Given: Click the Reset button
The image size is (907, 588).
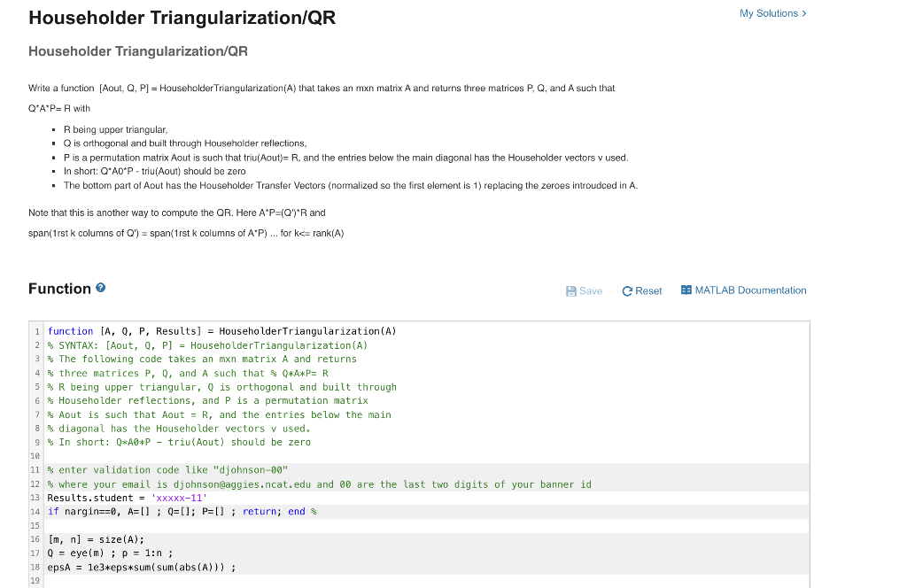Looking at the screenshot, I should pyautogui.click(x=641, y=290).
